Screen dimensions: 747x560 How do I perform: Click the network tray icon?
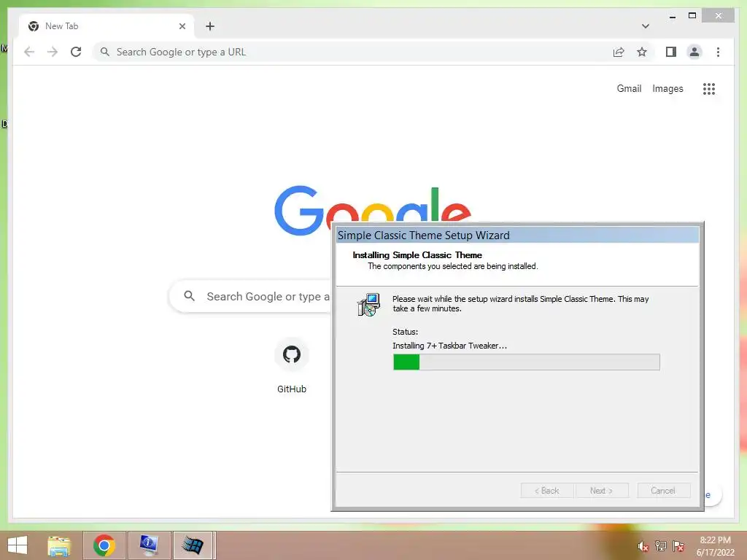(661, 546)
